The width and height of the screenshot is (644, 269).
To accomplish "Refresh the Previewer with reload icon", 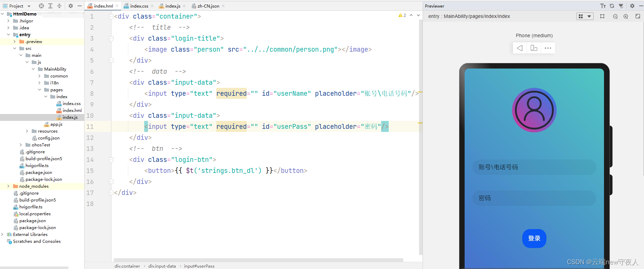I will [x=612, y=6].
